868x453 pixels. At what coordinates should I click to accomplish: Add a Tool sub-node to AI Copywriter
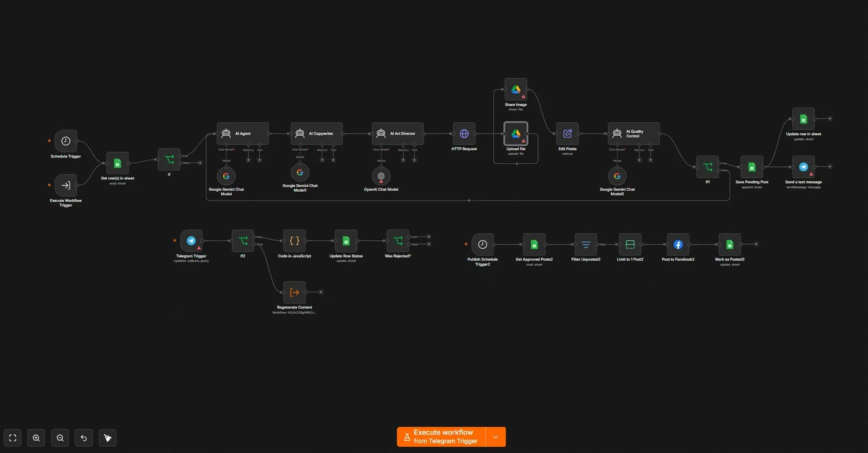pos(333,160)
